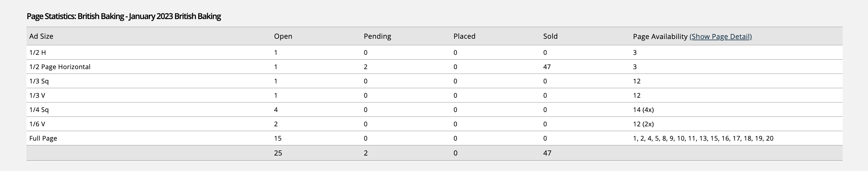Click the 1/6 V ad size label
Viewport: 868px width, 171px height.
pos(37,124)
